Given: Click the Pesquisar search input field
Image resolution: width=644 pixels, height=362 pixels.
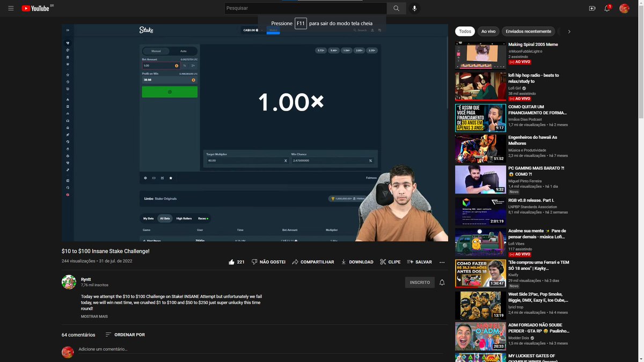Looking at the screenshot, I should click(x=305, y=9).
